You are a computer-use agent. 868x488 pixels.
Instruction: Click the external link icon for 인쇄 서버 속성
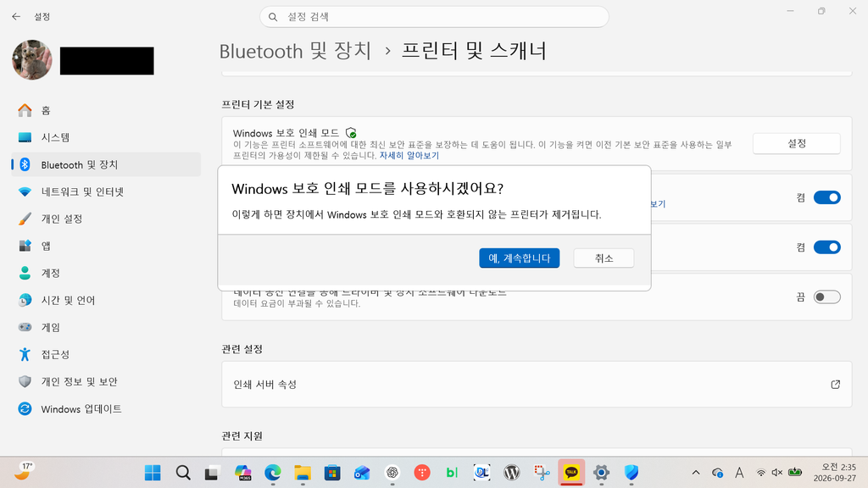point(835,385)
